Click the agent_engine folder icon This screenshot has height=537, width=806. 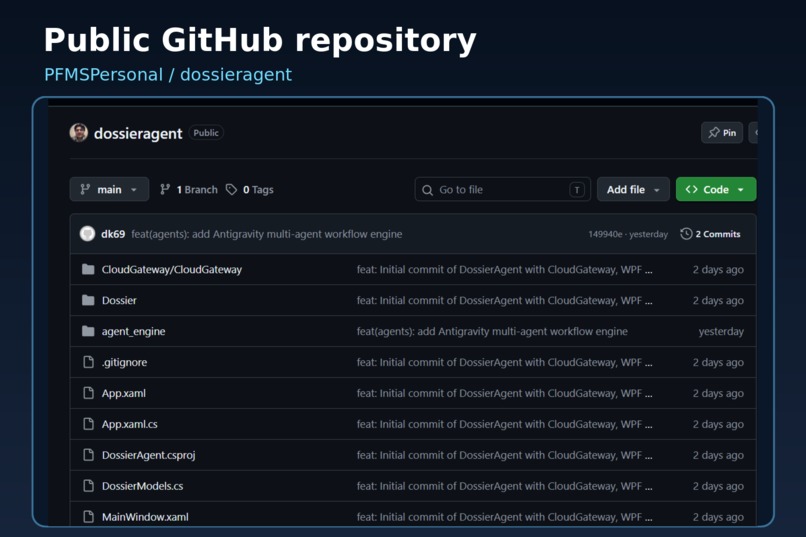click(88, 331)
